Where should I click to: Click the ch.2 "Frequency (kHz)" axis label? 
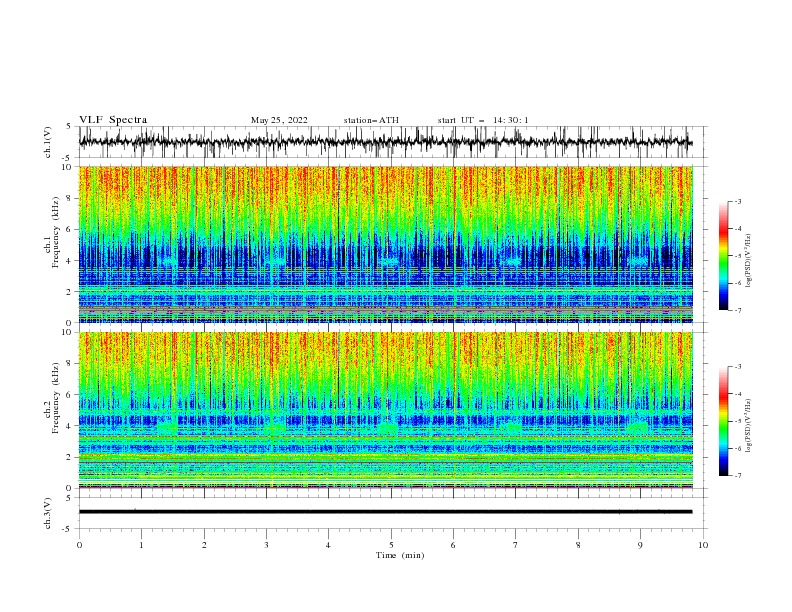(x=56, y=397)
